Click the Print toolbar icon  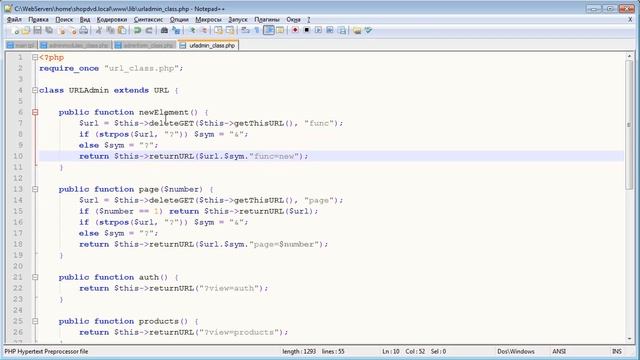point(84,30)
